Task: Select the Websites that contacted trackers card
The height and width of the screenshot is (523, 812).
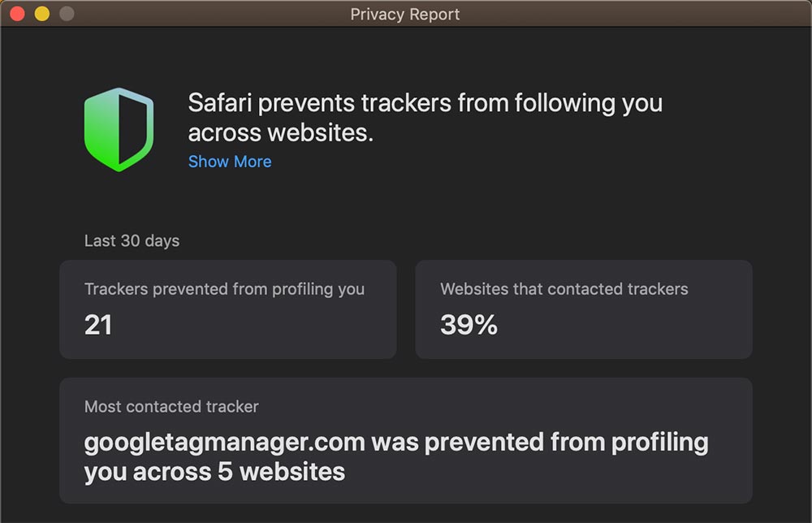Action: point(584,309)
